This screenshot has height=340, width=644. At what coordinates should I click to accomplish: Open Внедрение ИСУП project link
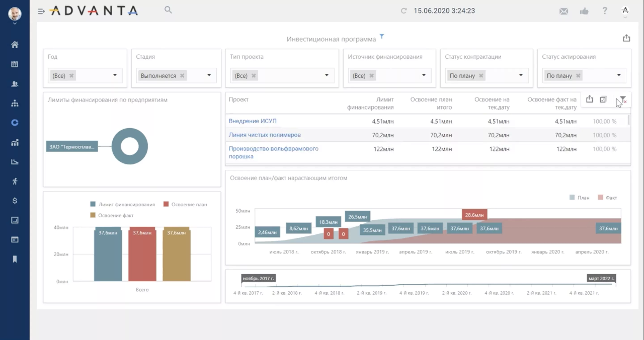252,121
